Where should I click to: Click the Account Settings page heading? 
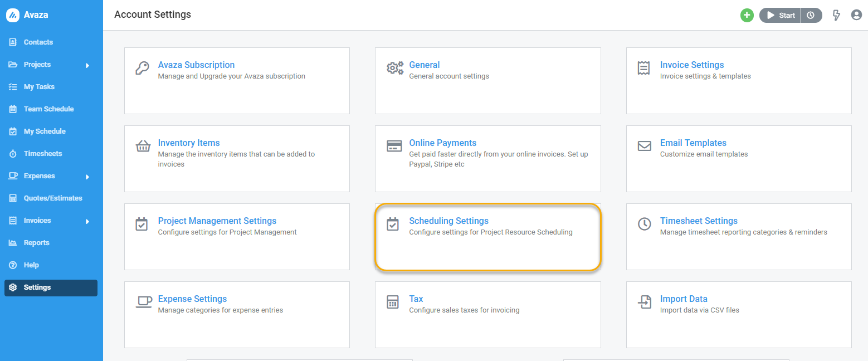pos(153,14)
